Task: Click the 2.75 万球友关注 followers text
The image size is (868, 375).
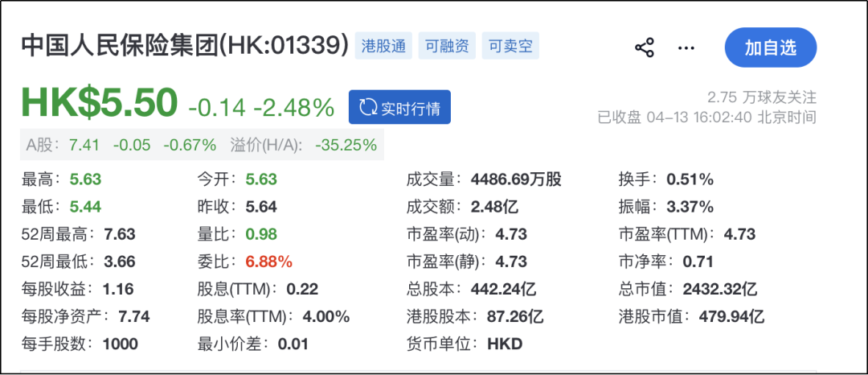Action: [761, 97]
